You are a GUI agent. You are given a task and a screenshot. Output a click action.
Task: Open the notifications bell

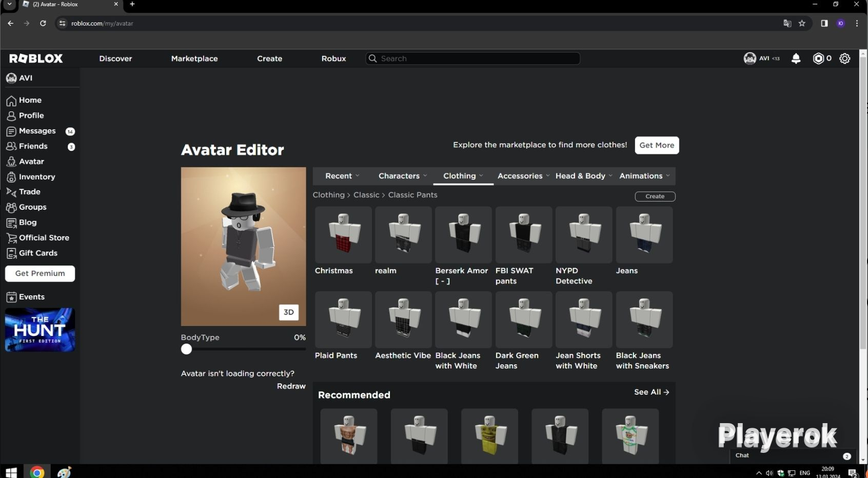point(796,58)
